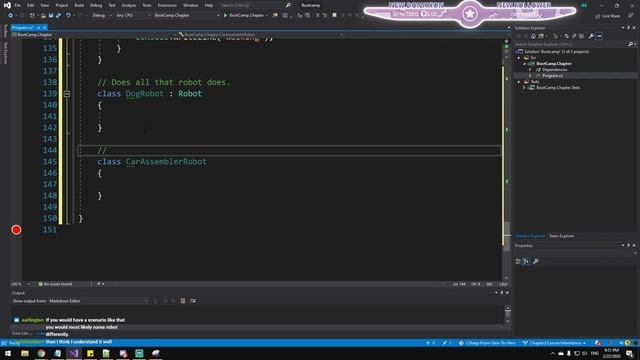Switch to the Team Explorer tab

[561, 236]
